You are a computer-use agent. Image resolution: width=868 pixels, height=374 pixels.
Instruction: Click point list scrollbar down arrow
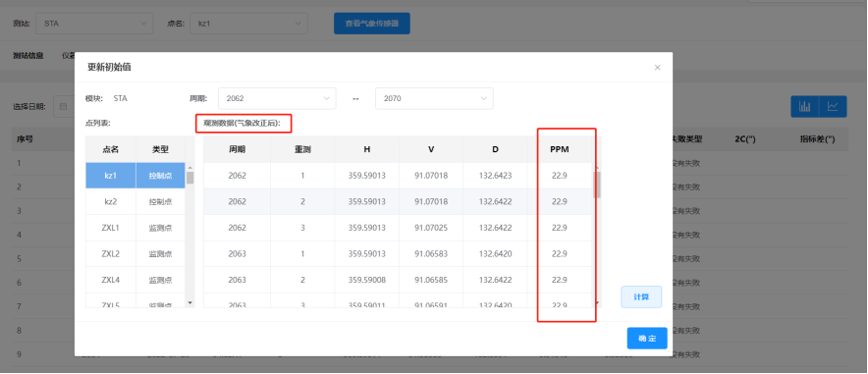pos(190,302)
